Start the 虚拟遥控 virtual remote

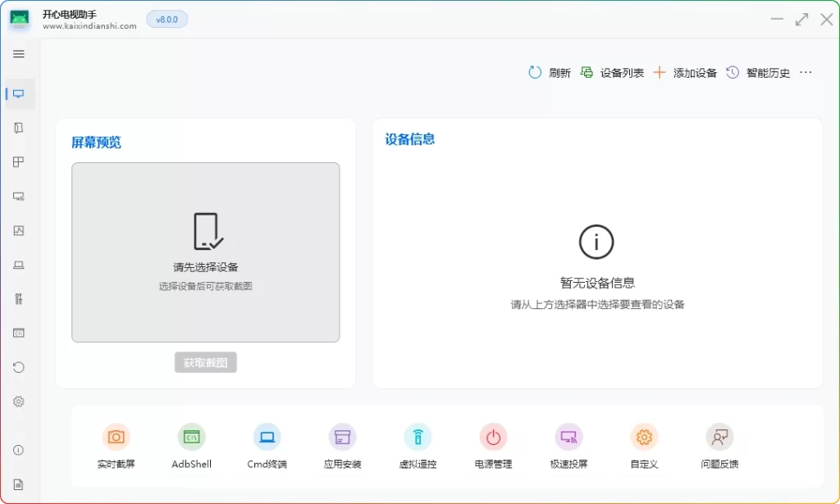pos(418,438)
